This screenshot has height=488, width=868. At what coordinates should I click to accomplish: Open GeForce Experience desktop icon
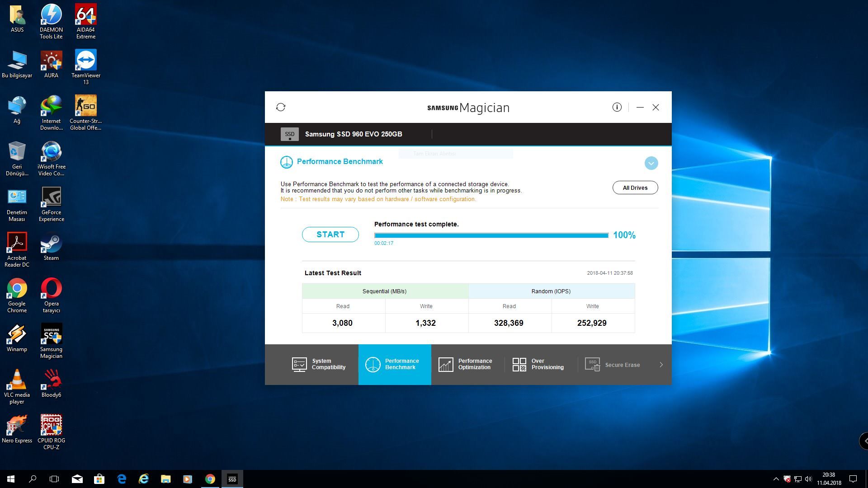pos(51,204)
